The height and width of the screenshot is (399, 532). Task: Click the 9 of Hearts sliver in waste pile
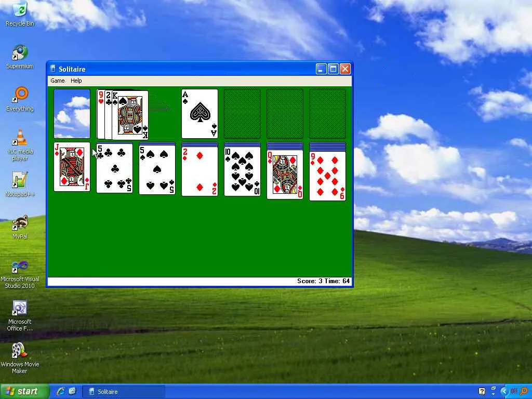click(x=100, y=114)
